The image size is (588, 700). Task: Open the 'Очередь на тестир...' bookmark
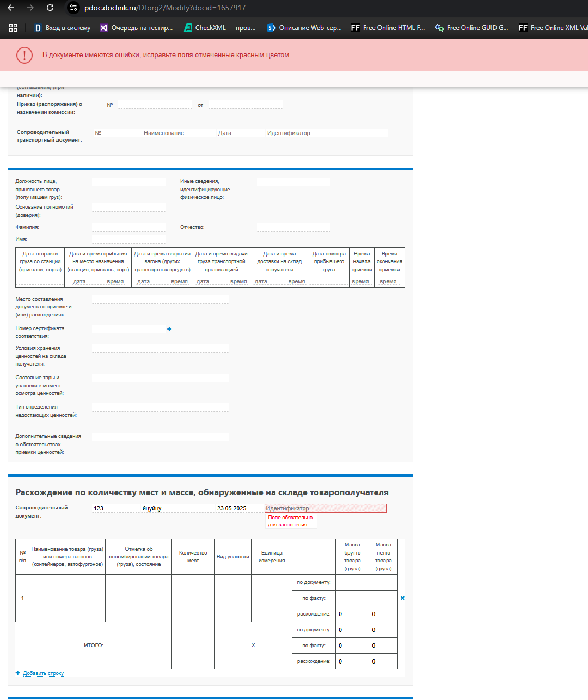(136, 28)
